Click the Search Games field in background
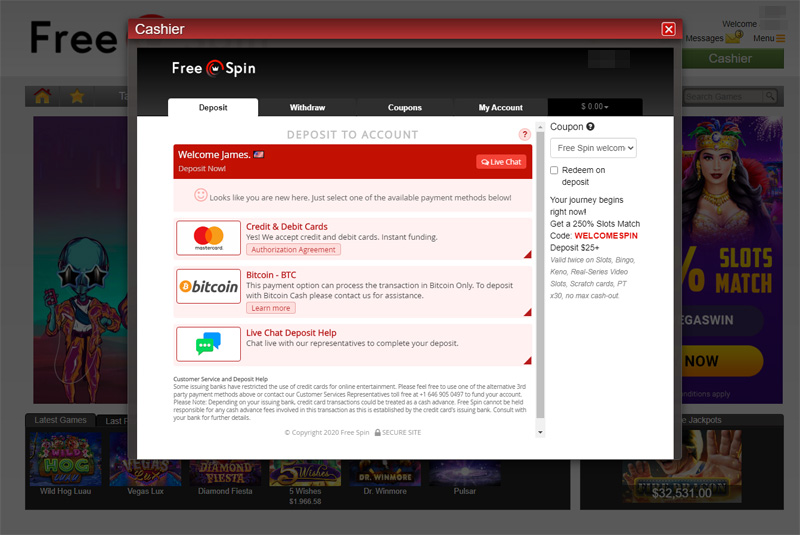 (x=722, y=96)
